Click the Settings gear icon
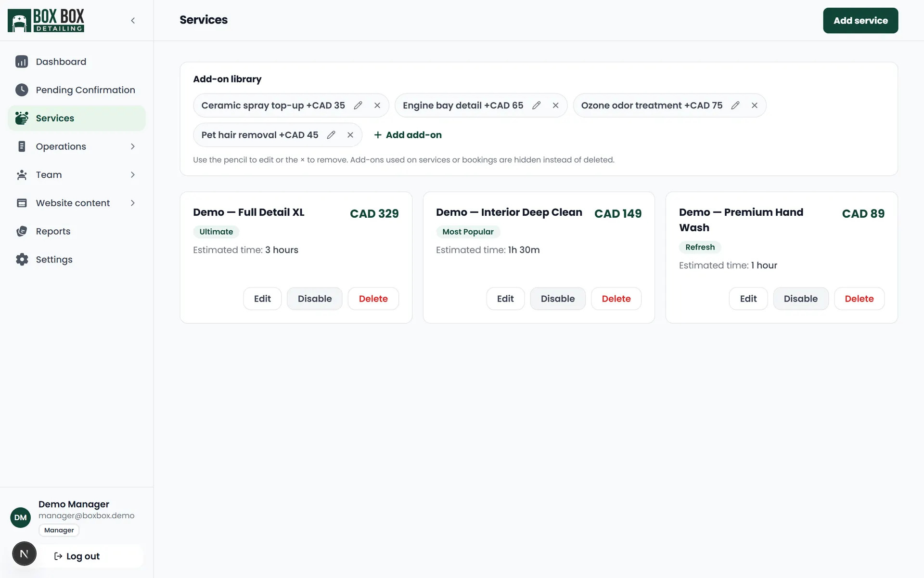Viewport: 924px width, 578px height. 22,260
